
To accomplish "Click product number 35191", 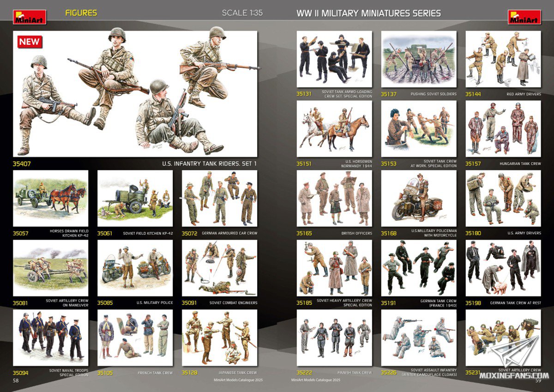I will (389, 303).
